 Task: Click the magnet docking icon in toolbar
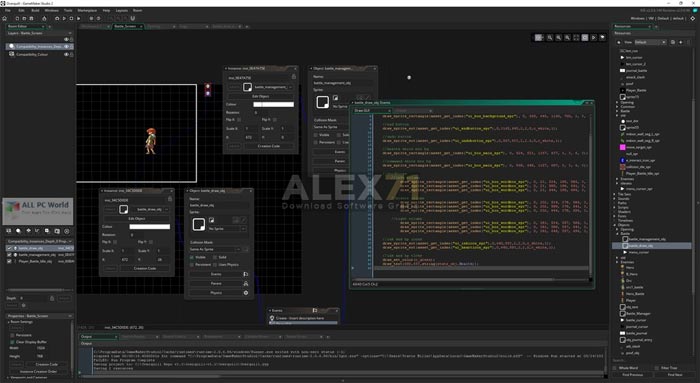[133, 18]
